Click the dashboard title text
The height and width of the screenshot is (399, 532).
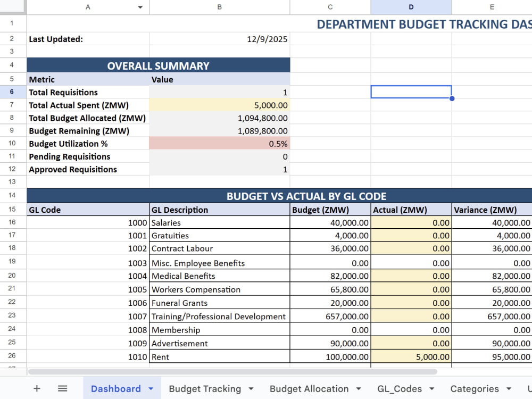click(424, 24)
